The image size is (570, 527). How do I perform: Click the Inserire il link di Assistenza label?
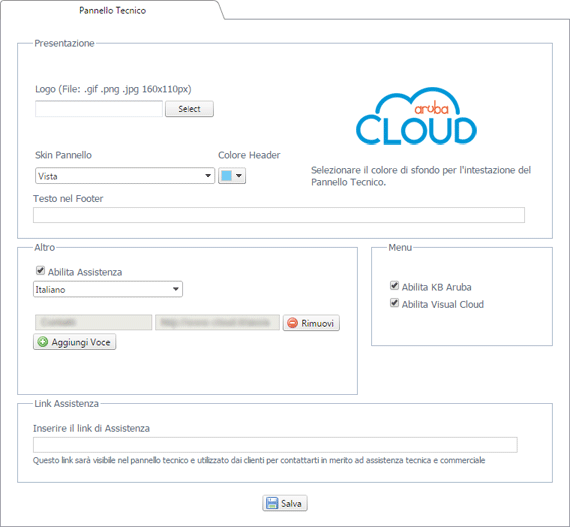pos(91,429)
